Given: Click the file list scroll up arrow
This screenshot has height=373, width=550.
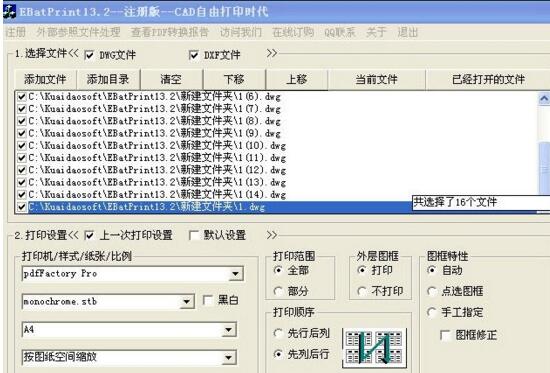Looking at the screenshot, I should coord(544,99).
